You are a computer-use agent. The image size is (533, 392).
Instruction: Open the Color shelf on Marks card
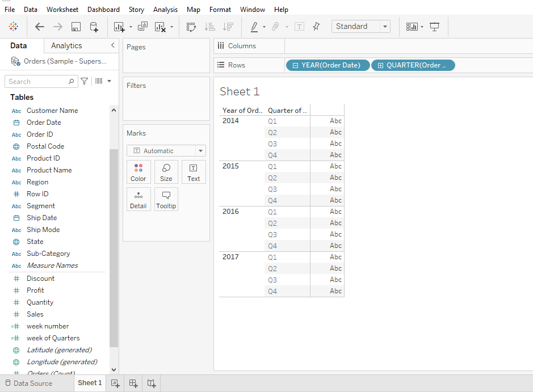139,172
